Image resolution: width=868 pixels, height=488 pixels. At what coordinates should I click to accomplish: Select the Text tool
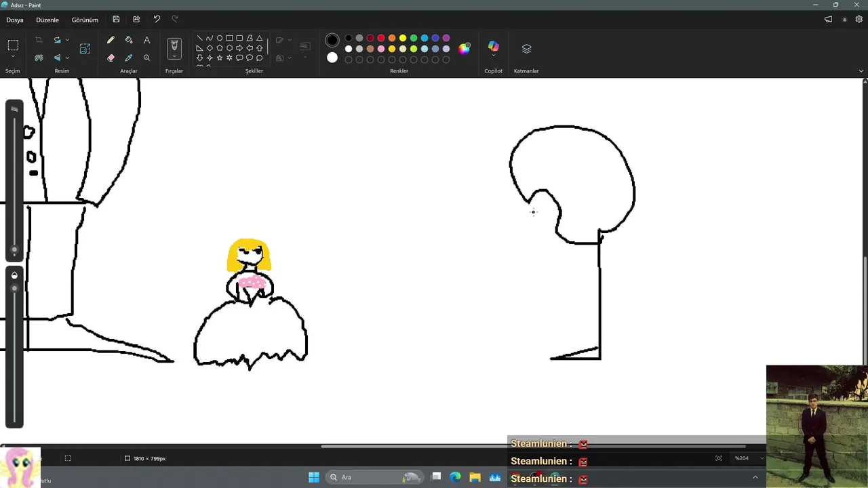pyautogui.click(x=146, y=40)
